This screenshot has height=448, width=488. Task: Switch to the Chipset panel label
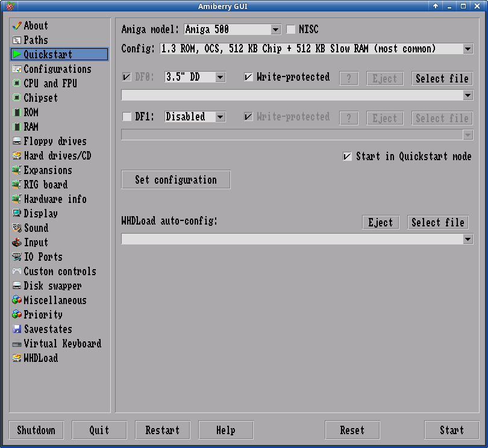pos(41,98)
